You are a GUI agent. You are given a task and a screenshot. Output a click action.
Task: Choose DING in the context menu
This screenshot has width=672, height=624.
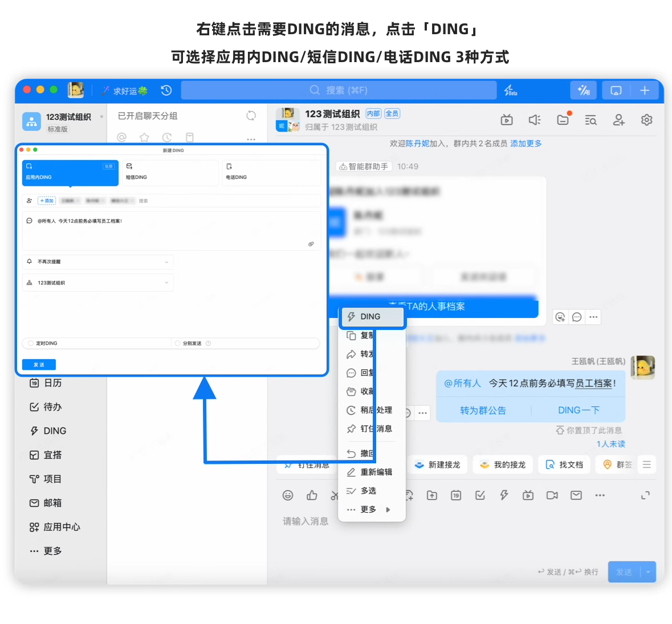click(372, 317)
